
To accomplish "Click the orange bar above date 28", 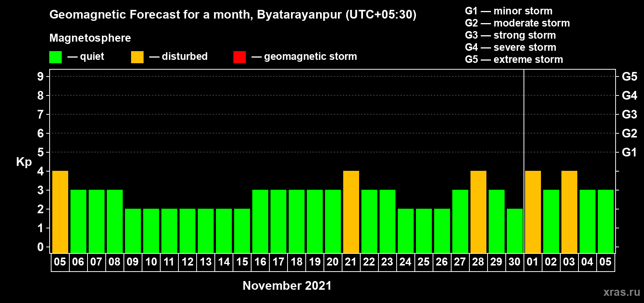I will pyautogui.click(x=478, y=212).
